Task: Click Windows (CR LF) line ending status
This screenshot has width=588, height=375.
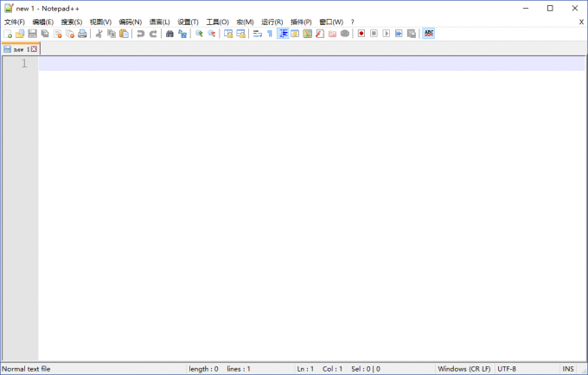Action: click(x=464, y=369)
